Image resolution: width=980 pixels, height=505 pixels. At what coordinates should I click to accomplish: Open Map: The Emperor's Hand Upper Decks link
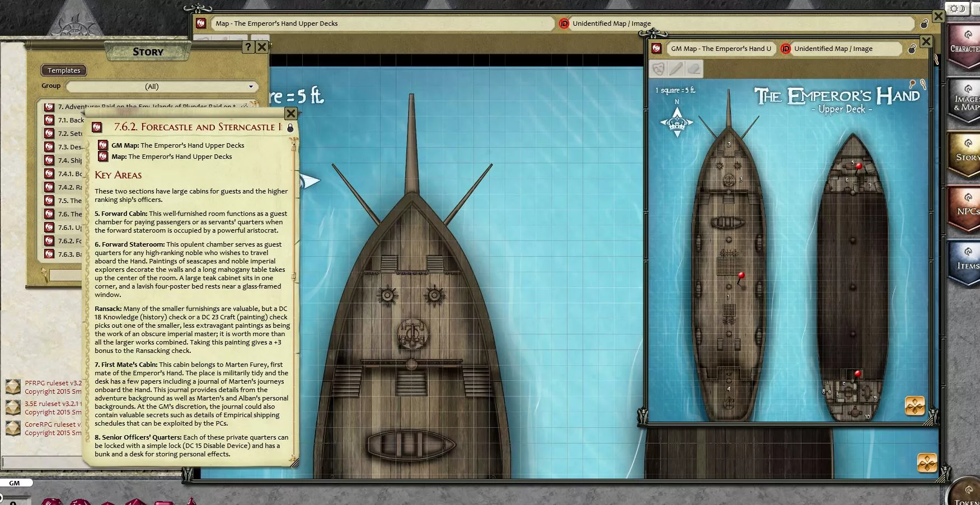[x=102, y=157]
